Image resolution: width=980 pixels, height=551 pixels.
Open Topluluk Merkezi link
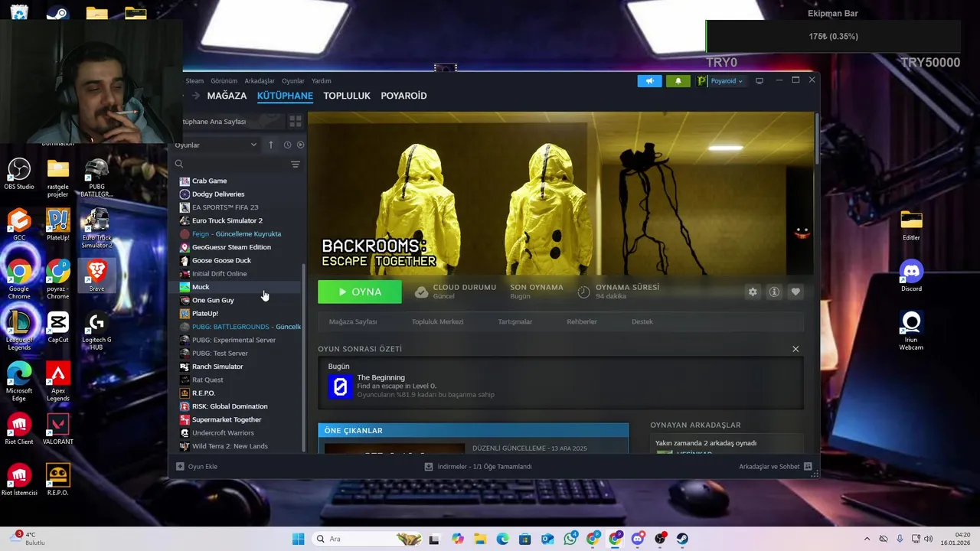pos(437,321)
